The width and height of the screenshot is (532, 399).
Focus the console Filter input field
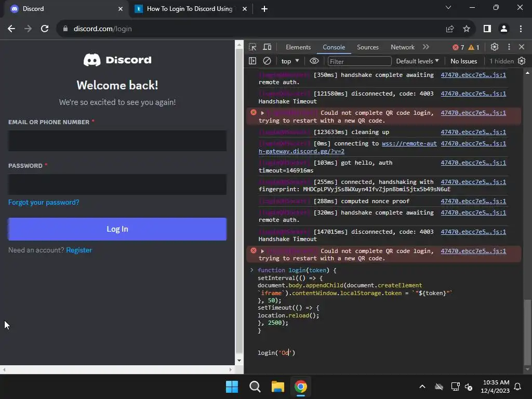pos(360,61)
